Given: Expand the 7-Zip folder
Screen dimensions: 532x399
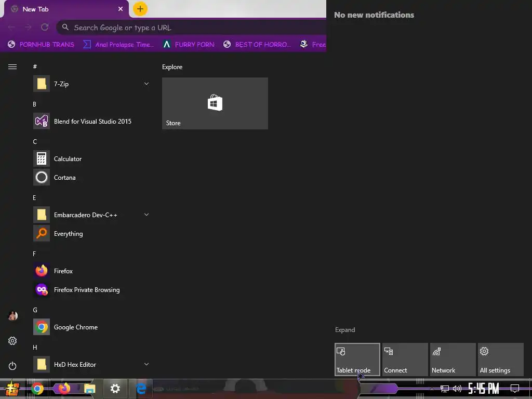Looking at the screenshot, I should coord(147,84).
